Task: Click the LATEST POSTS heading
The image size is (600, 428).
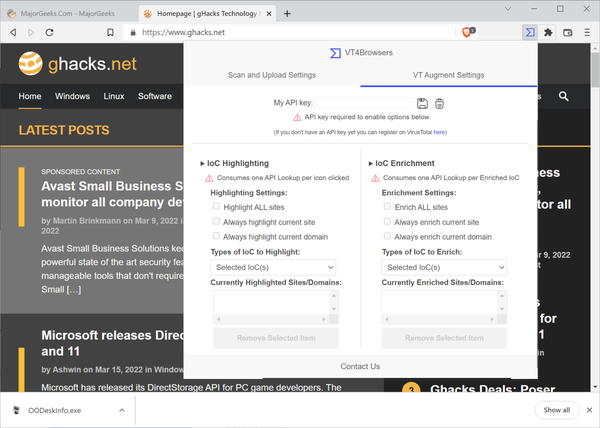Action: point(64,130)
